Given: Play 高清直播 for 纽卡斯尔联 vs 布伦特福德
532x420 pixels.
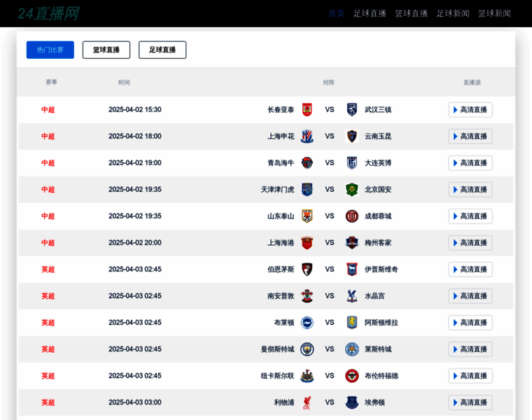Looking at the screenshot, I should click(x=470, y=376).
